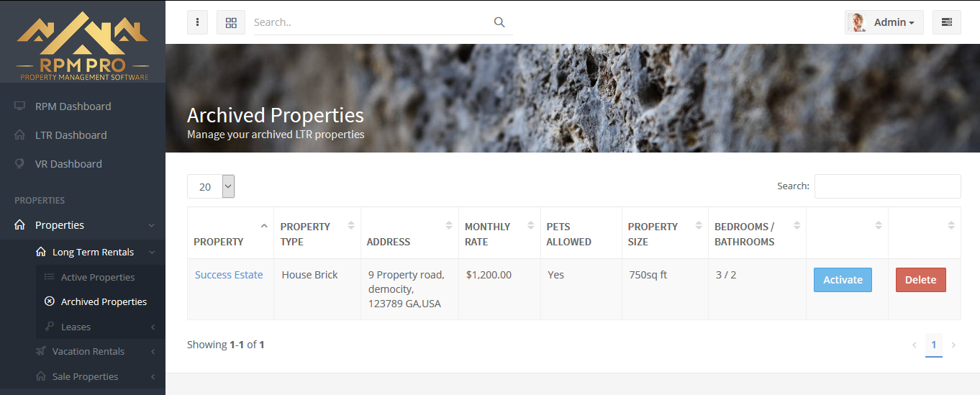Open the right sidebar panel icon
Screen dimensions: 980x395
coord(947,22)
